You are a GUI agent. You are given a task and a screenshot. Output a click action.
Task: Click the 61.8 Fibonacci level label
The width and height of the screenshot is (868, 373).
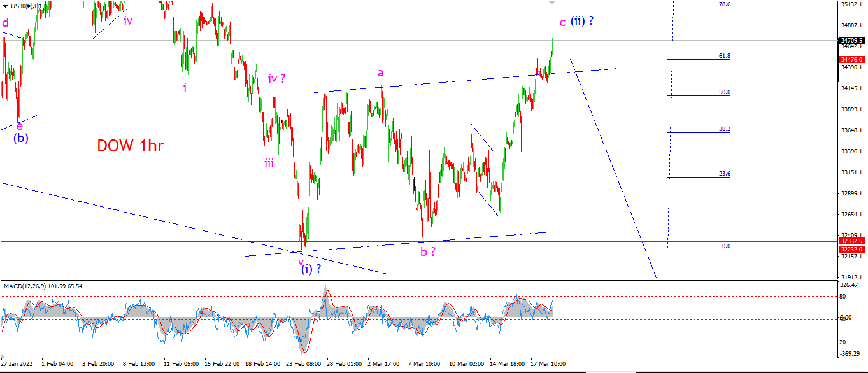point(725,56)
